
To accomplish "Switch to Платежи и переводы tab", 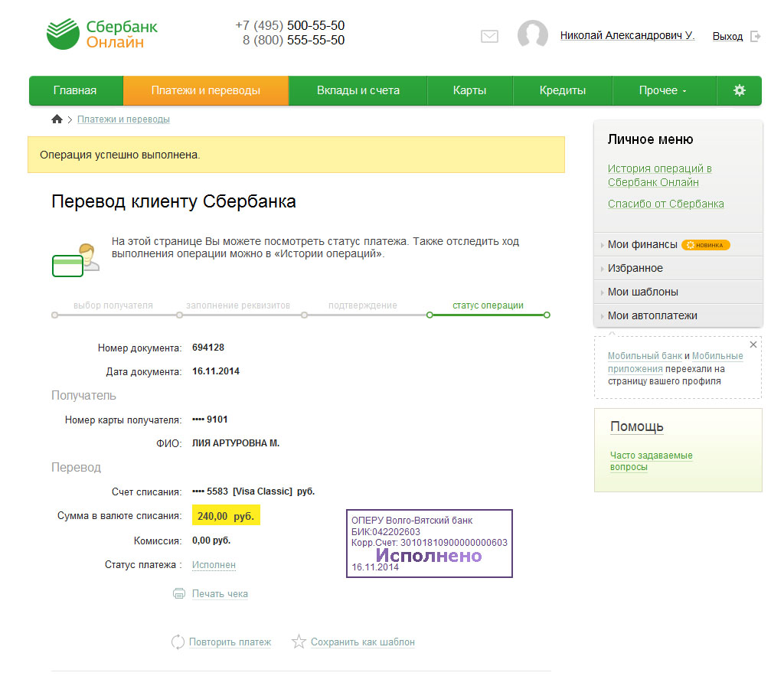I will pos(205,90).
